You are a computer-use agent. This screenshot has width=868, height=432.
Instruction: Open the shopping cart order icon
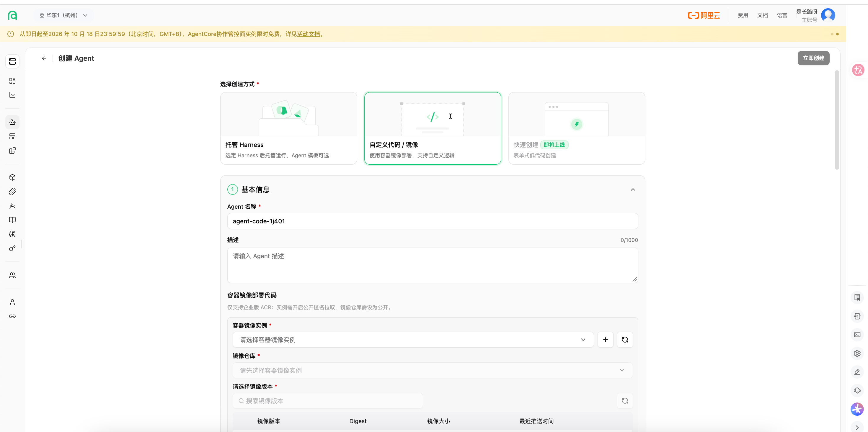[857, 297]
